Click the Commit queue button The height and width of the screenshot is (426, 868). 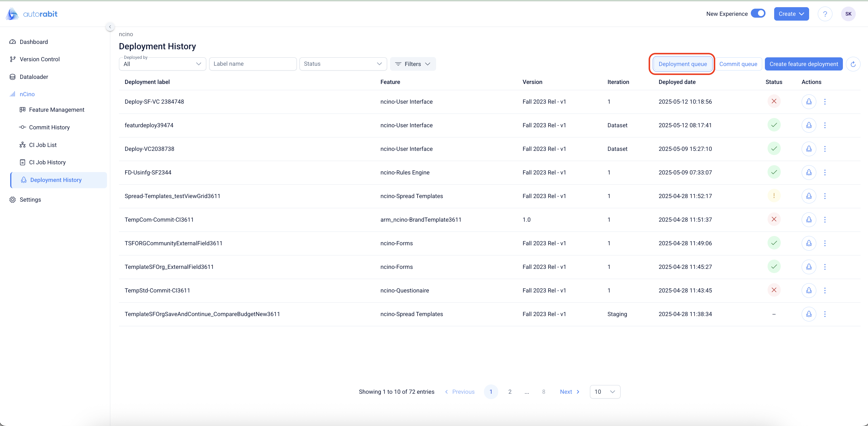click(738, 64)
